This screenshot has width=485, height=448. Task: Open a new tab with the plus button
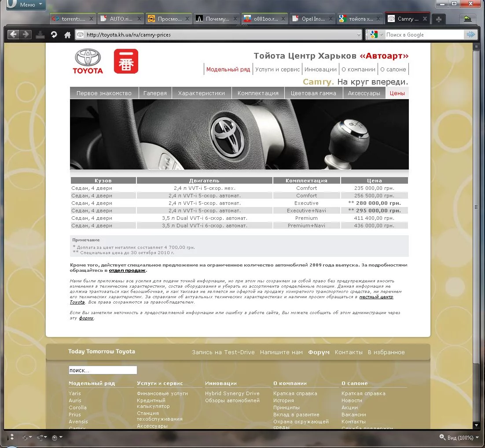439,19
